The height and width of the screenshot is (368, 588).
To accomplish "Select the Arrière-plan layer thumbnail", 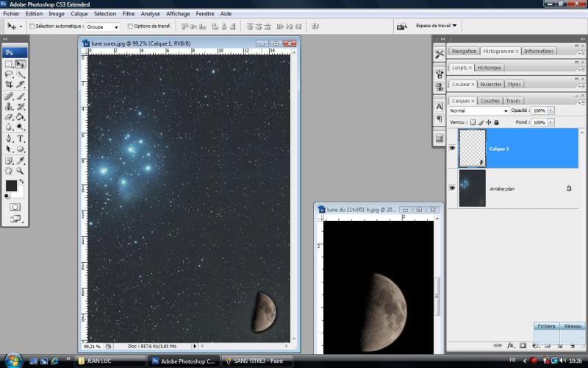I will [x=472, y=188].
